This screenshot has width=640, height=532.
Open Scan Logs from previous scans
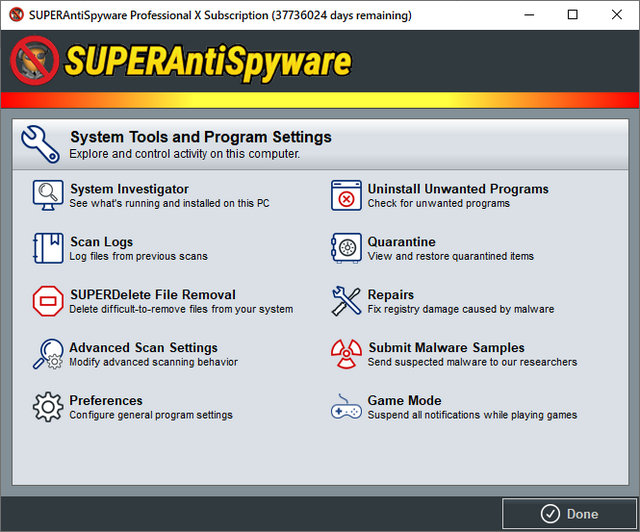pyautogui.click(x=101, y=242)
